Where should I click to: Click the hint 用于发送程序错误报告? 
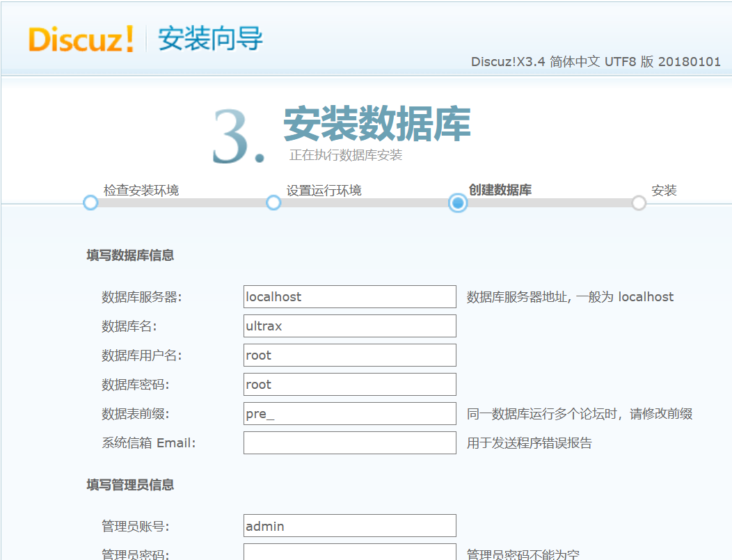pos(530,443)
